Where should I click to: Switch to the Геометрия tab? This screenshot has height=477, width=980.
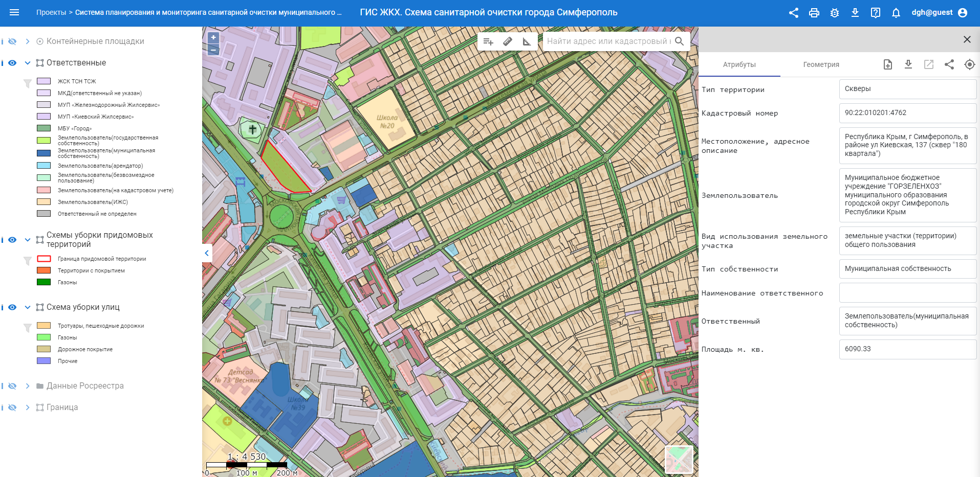point(821,64)
